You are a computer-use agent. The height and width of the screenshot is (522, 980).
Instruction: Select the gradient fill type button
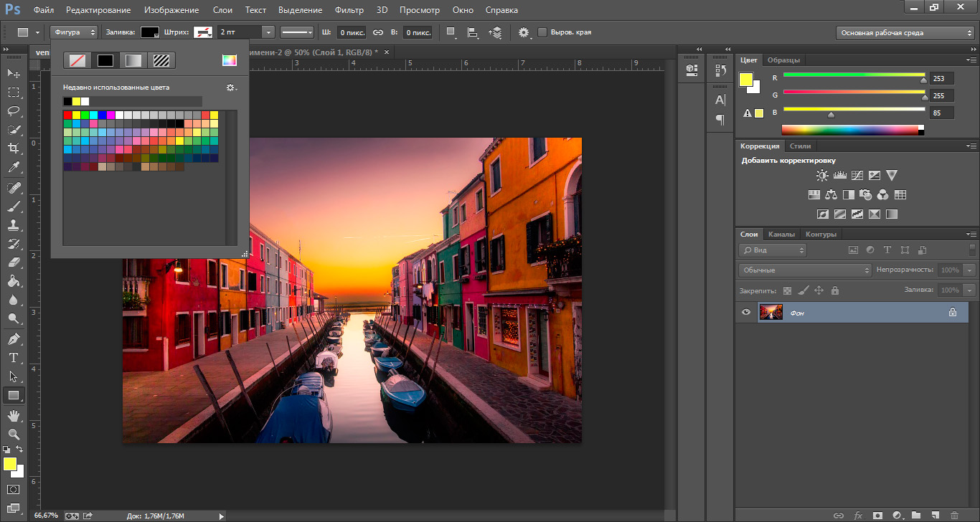pos(133,60)
